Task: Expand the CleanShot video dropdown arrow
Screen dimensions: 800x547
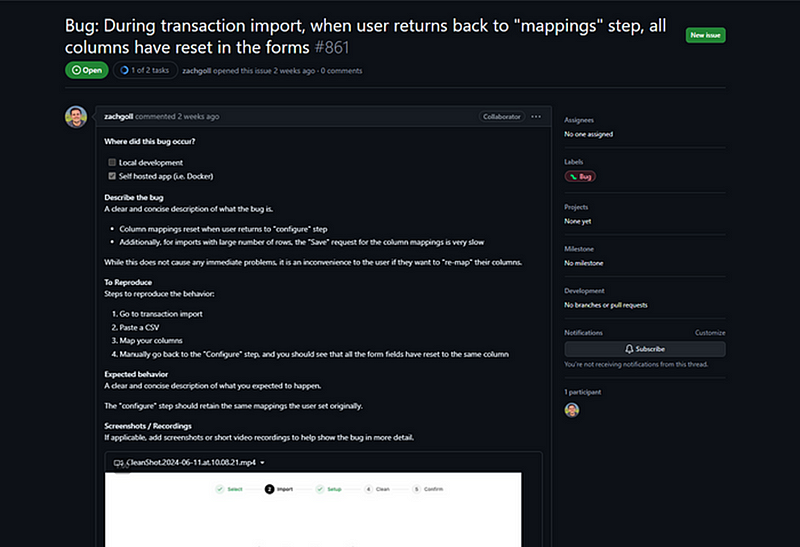Action: [x=262, y=463]
